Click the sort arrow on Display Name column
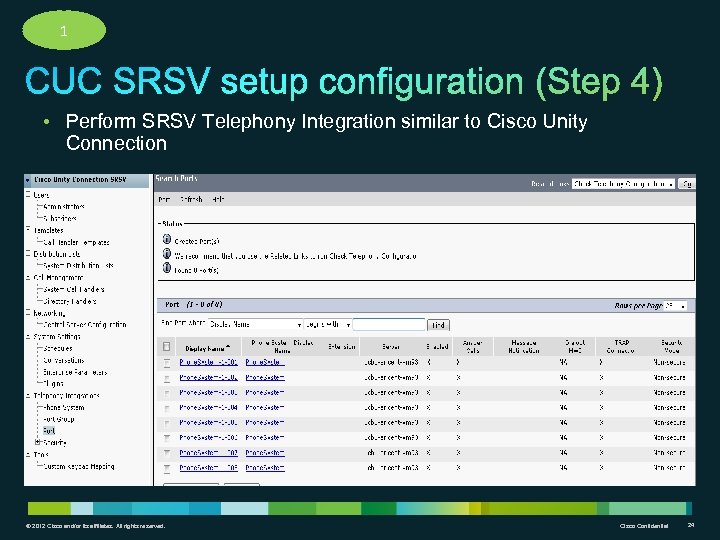720x540 pixels. coord(228,347)
